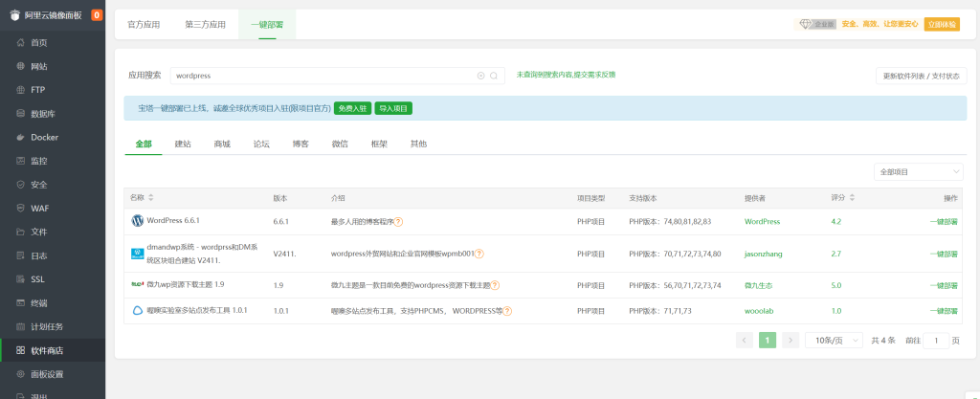Click the FTP sidebar icon
Viewport: 980px width, 399px height.
coord(21,90)
